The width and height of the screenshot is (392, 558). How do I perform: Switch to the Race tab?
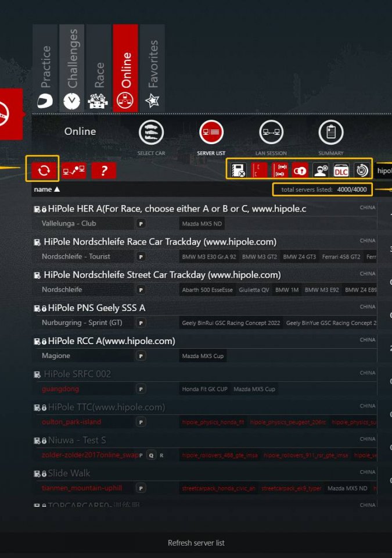[x=99, y=68]
